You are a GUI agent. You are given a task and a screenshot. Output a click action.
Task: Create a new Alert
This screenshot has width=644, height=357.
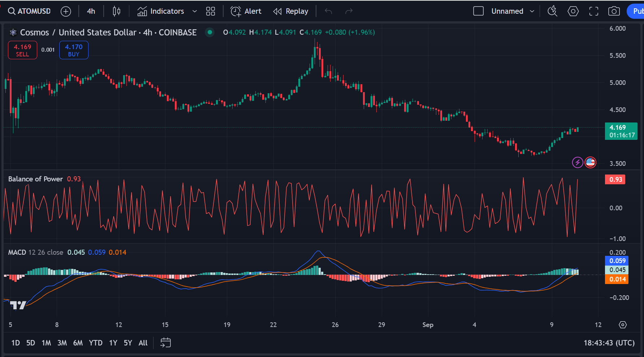246,11
